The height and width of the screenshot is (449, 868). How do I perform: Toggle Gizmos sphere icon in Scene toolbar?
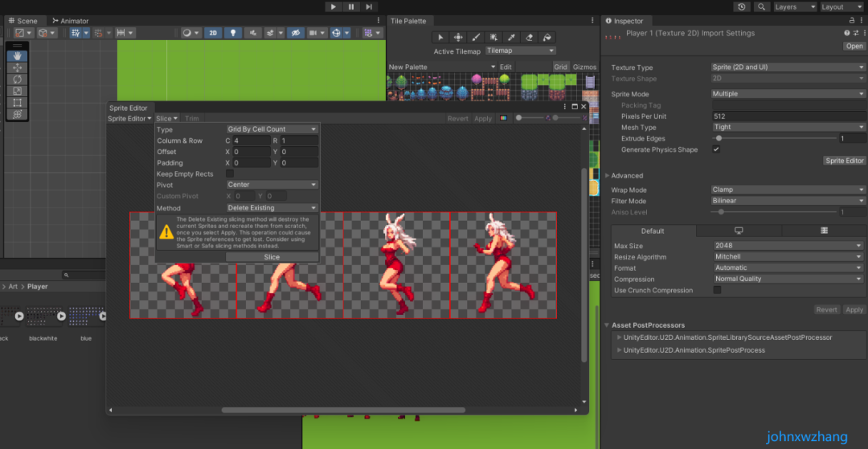337,33
